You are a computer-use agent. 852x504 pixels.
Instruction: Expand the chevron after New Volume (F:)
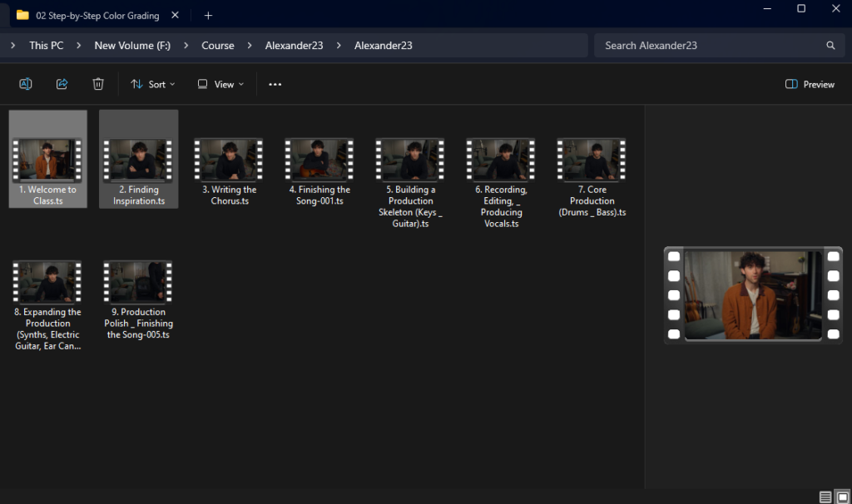186,46
